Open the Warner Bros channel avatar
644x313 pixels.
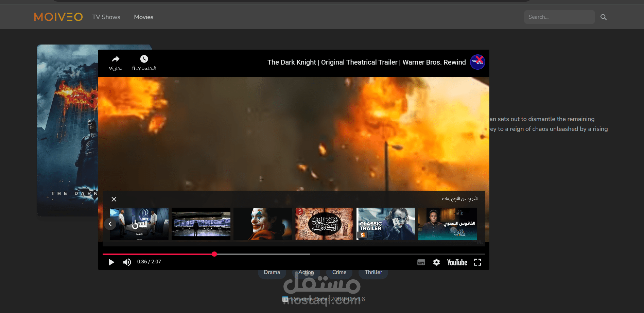tap(477, 62)
